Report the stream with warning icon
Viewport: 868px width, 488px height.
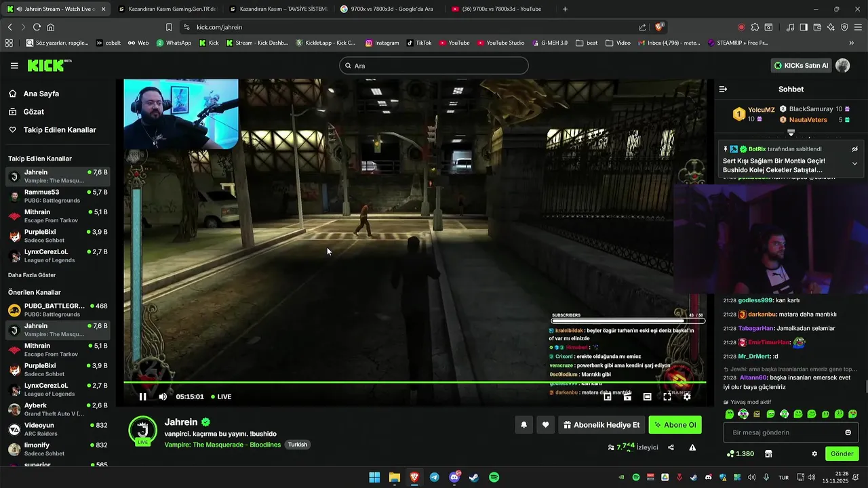coord(692,447)
